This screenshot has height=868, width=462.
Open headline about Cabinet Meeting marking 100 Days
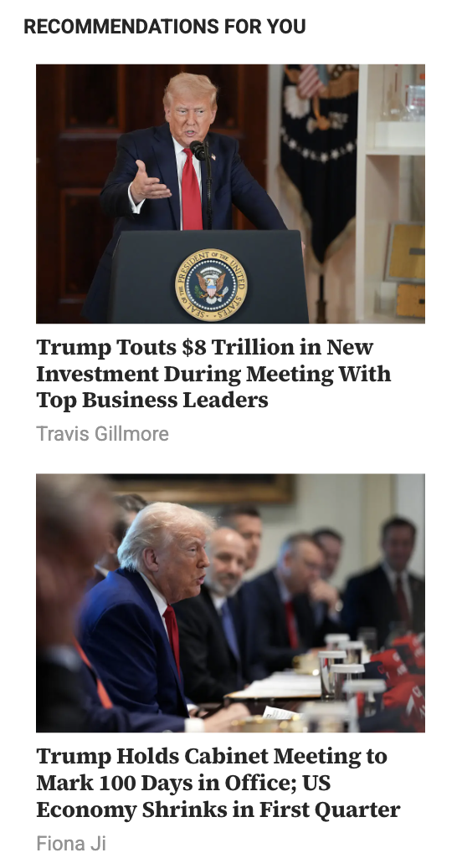tap(218, 783)
